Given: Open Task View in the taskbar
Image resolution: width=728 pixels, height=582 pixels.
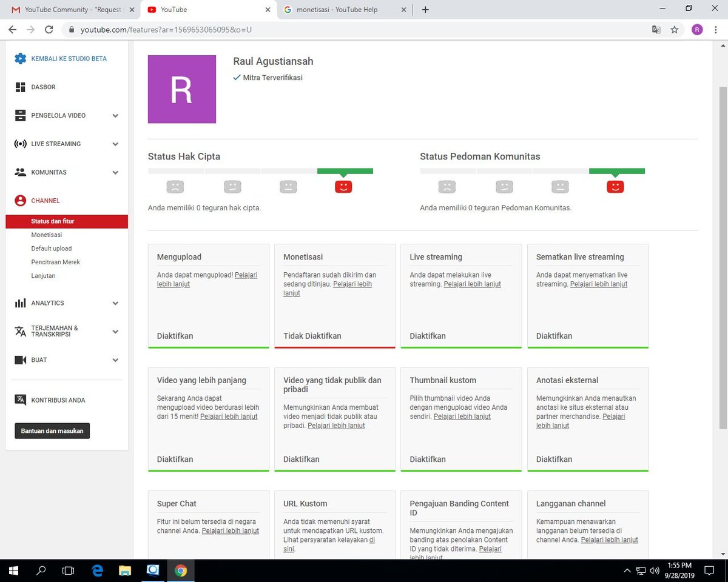Looking at the screenshot, I should coord(69,570).
